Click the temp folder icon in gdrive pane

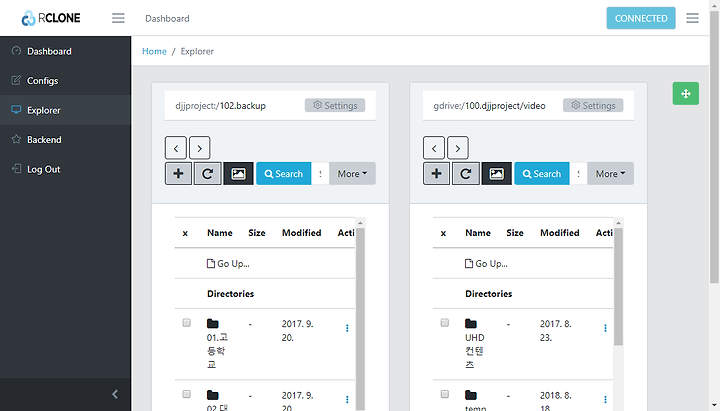click(x=471, y=395)
